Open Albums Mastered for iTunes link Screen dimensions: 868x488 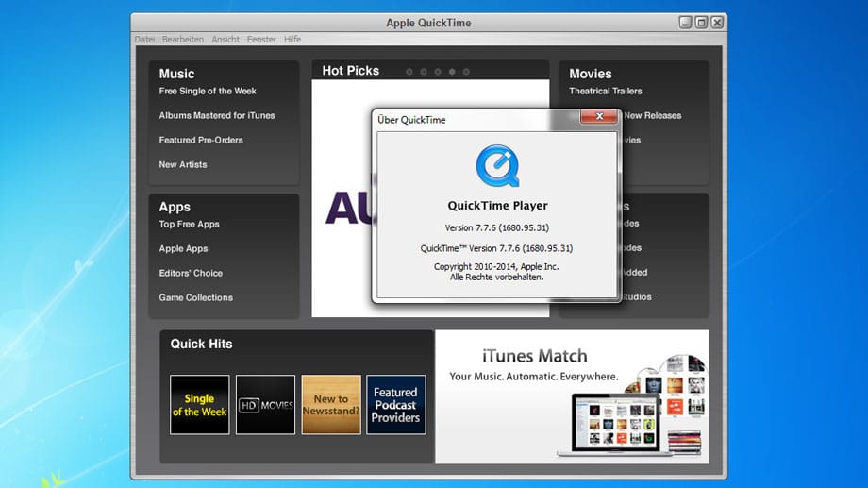217,115
